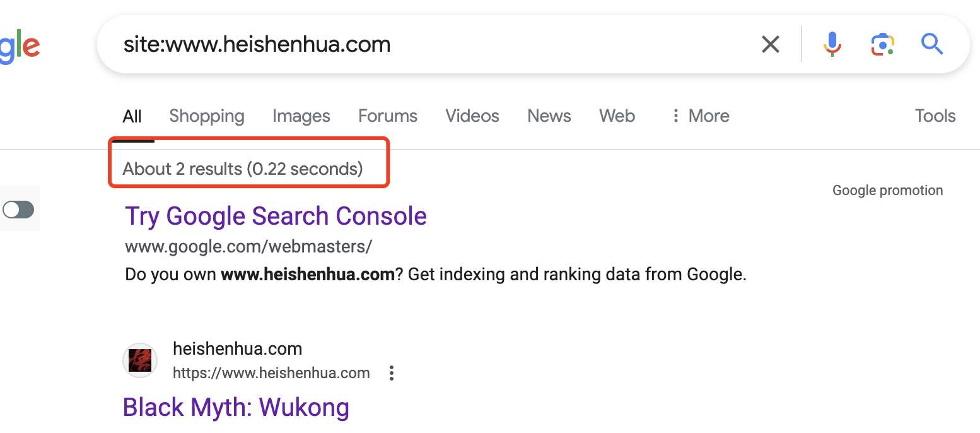This screenshot has height=433, width=980.
Task: Click the blue magnifier search button
Action: click(x=931, y=44)
